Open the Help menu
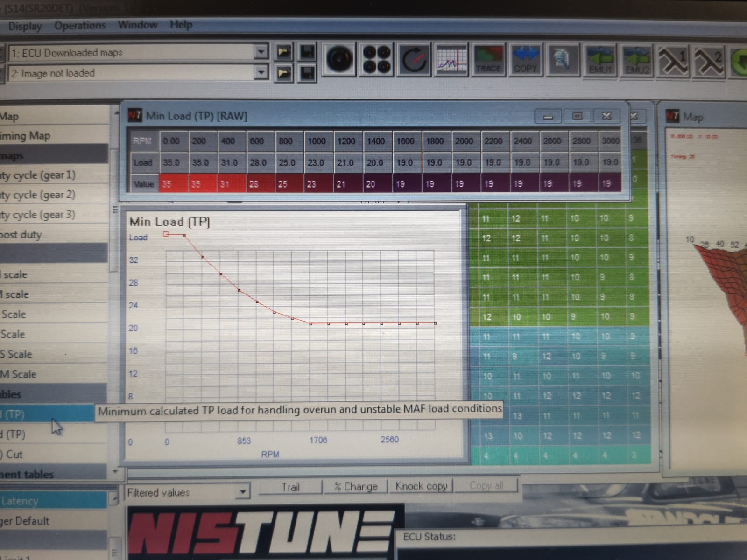Image resolution: width=747 pixels, height=560 pixels. [181, 24]
